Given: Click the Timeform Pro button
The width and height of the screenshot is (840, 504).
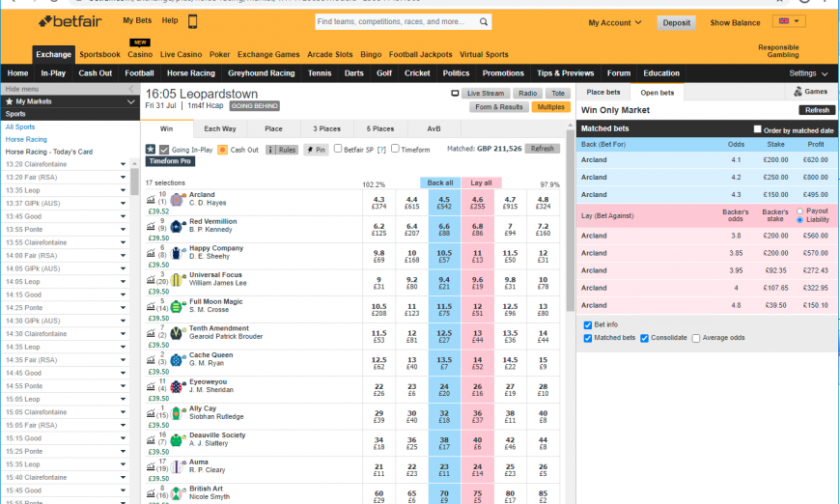Looking at the screenshot, I should point(170,161).
